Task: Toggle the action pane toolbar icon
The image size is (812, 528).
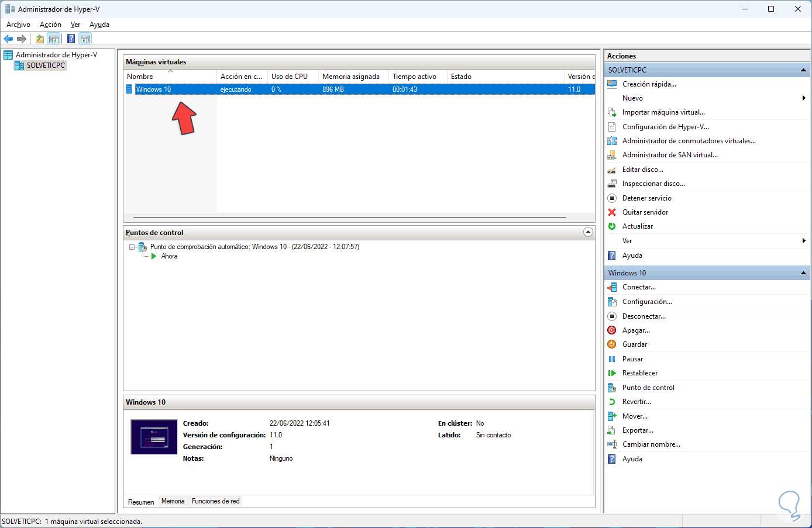Action: pyautogui.click(x=85, y=39)
